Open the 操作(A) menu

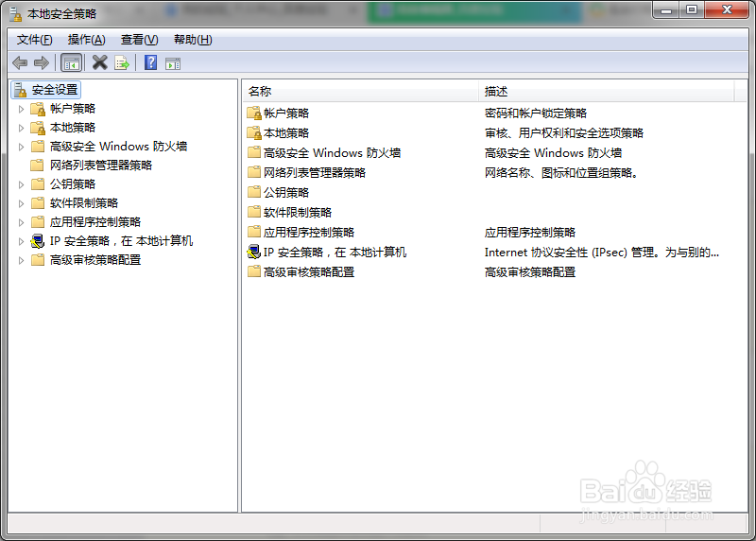tap(86, 40)
